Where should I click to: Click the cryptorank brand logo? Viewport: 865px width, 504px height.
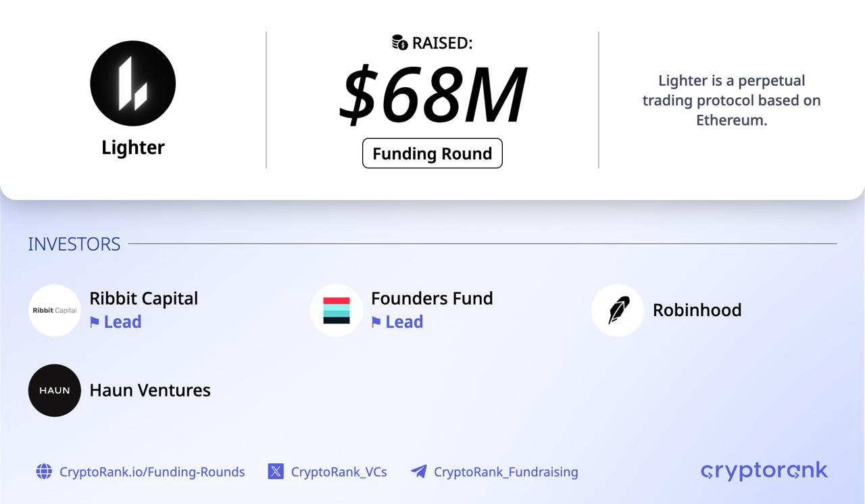(764, 470)
